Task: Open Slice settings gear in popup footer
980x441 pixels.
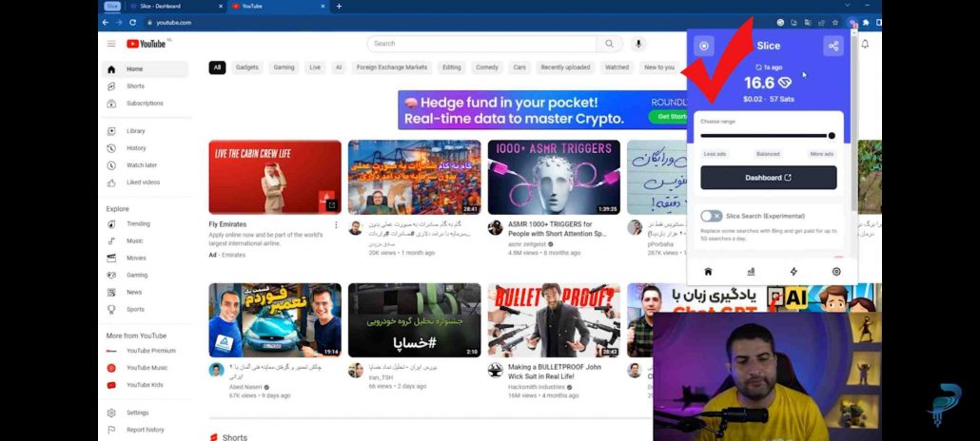Action: tap(836, 272)
